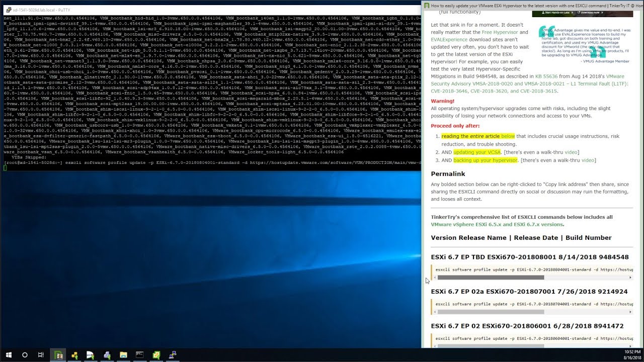Click right scroll arrow of EP TBD code block
Image resolution: width=644 pixels, height=362 pixels.
(630, 278)
